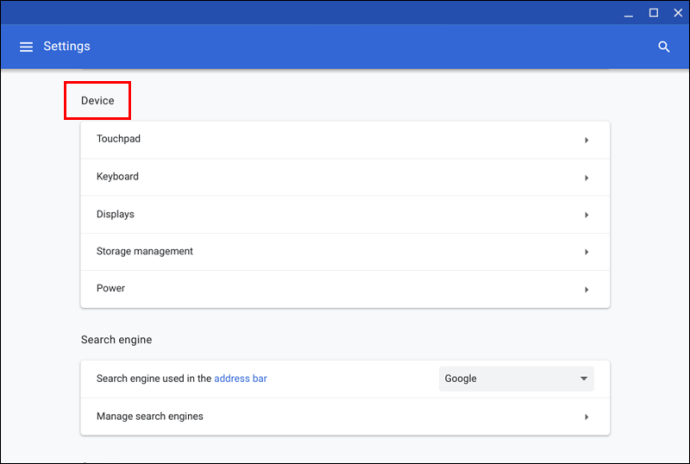Expand the Touchpad row arrow

586,140
